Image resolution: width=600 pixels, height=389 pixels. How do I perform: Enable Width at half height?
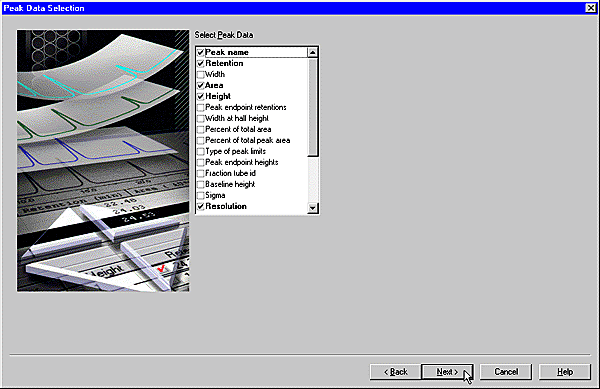(201, 118)
